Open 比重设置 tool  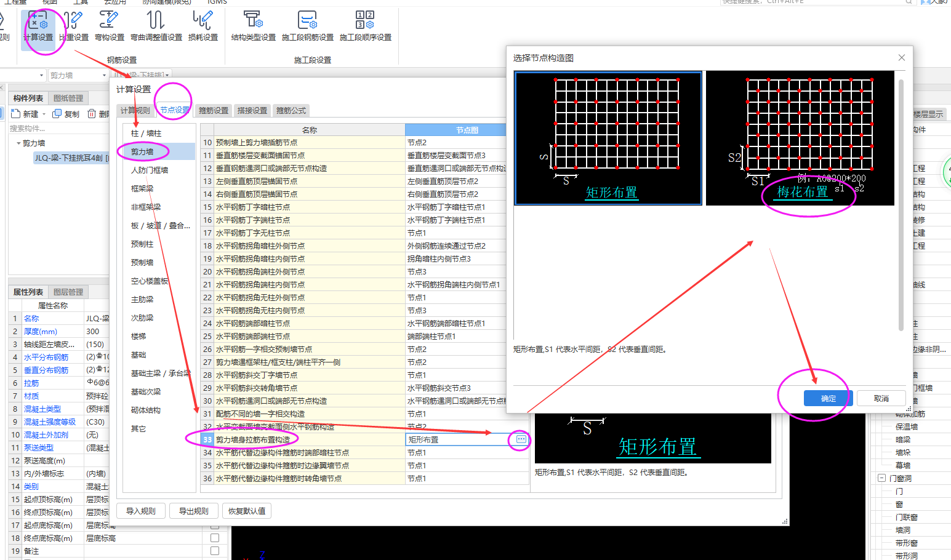(74, 27)
